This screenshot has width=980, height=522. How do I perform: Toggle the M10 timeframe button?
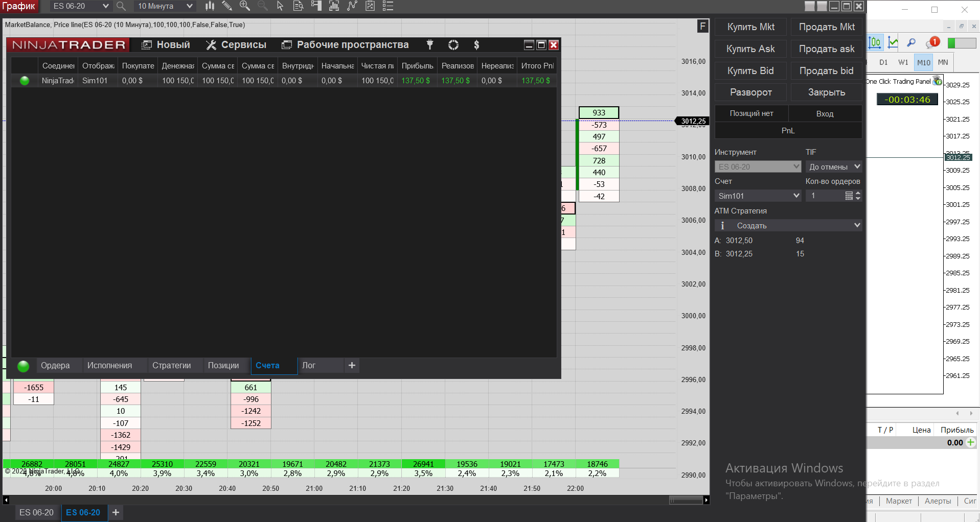point(924,62)
